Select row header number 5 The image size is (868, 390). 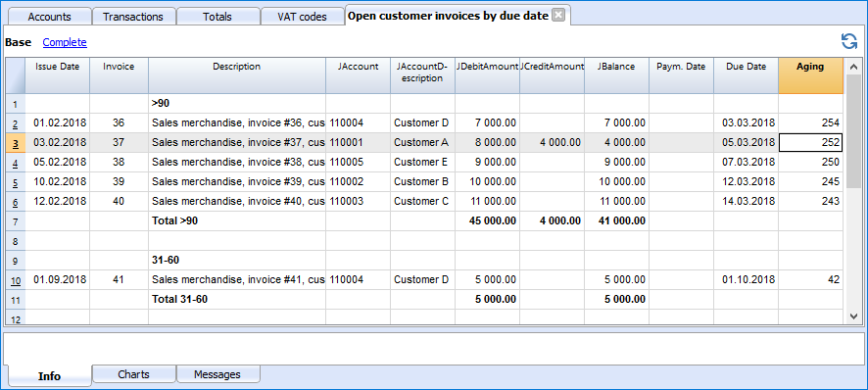pos(15,181)
